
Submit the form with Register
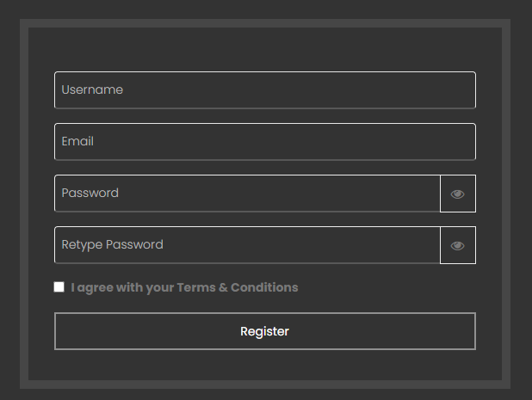tap(265, 331)
